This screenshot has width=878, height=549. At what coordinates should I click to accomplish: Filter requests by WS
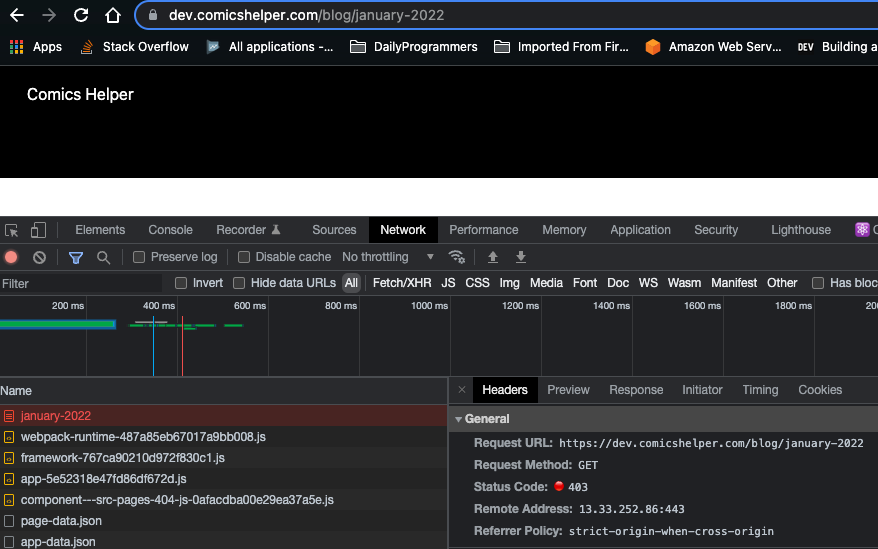pos(648,283)
